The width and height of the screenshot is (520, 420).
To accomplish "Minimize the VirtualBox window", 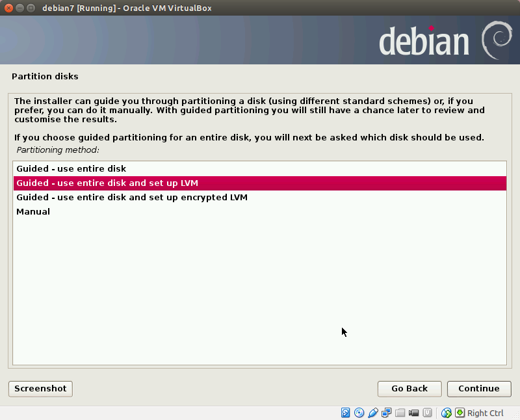I will (20, 8).
